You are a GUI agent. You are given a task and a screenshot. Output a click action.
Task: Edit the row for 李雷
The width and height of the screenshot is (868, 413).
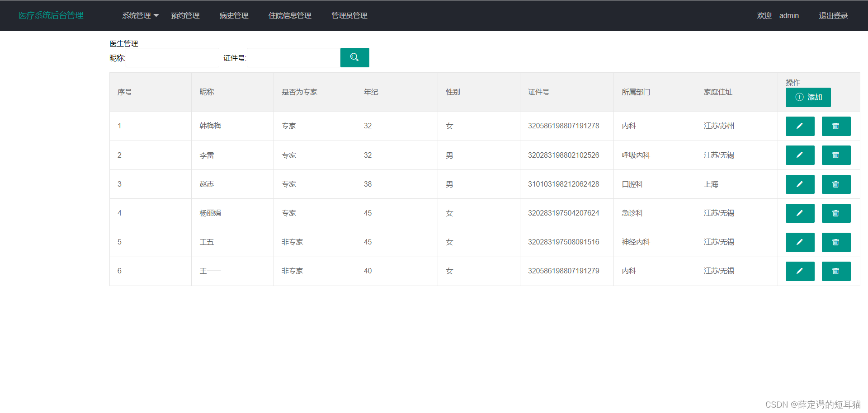pyautogui.click(x=800, y=155)
